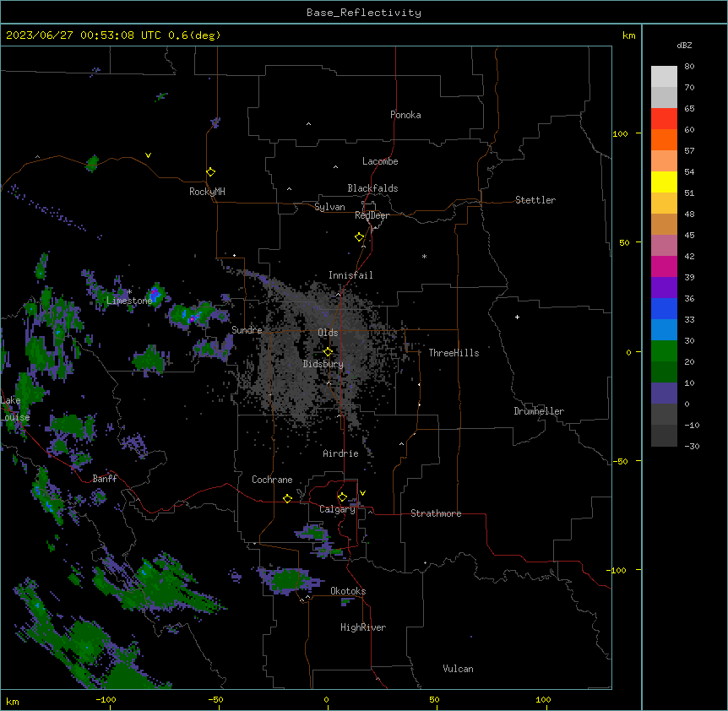728x711 pixels.
Task: Select the purple 36–39 dBZ legend swatch
Action: tap(664, 288)
